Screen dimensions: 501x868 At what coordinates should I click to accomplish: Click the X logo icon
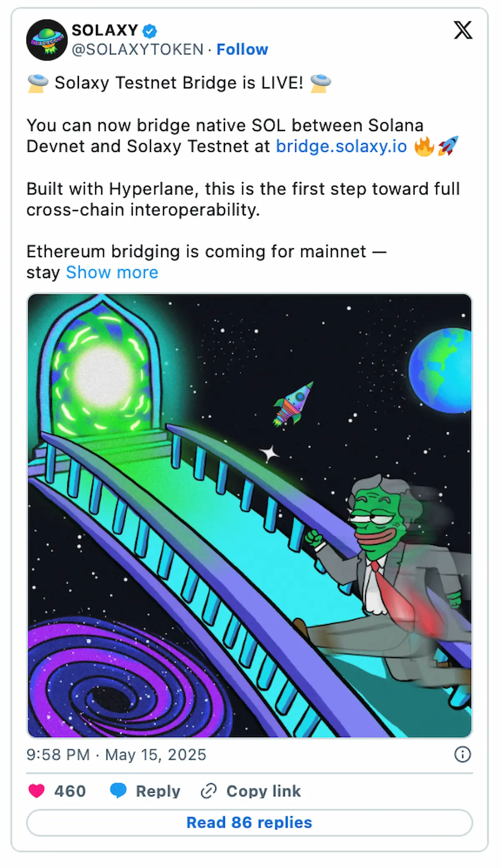pyautogui.click(x=463, y=30)
